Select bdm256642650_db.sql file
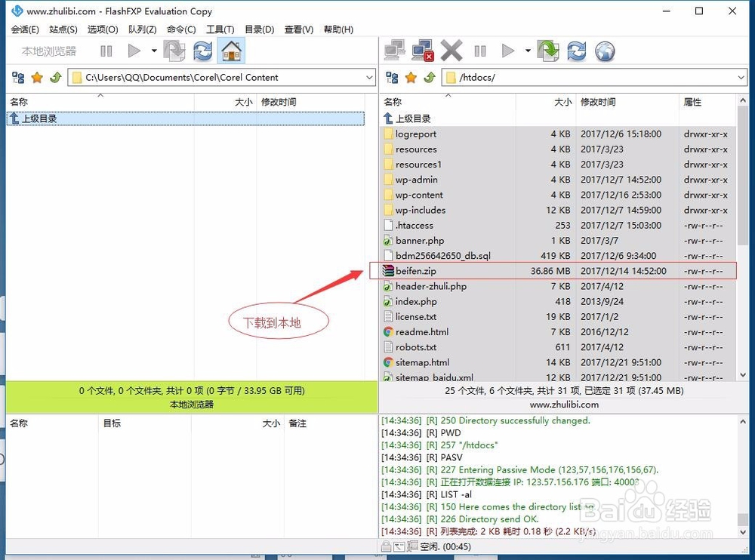This screenshot has height=560, width=755. (x=558, y=256)
